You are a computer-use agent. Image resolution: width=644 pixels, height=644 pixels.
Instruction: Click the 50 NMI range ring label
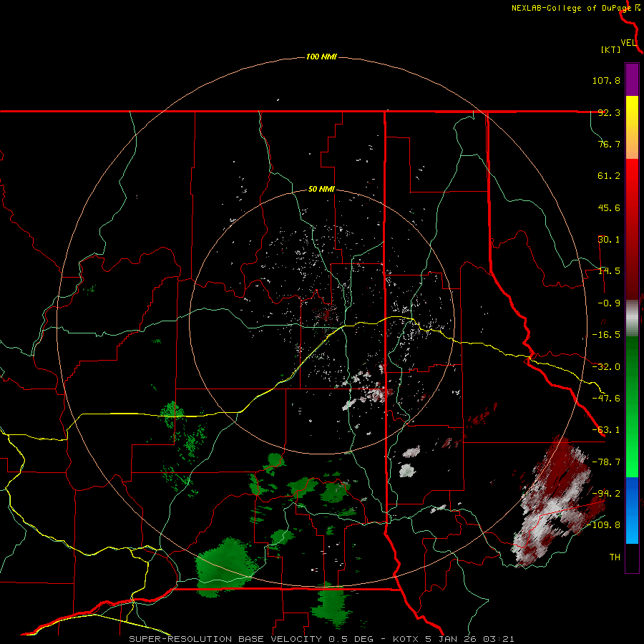point(321,190)
